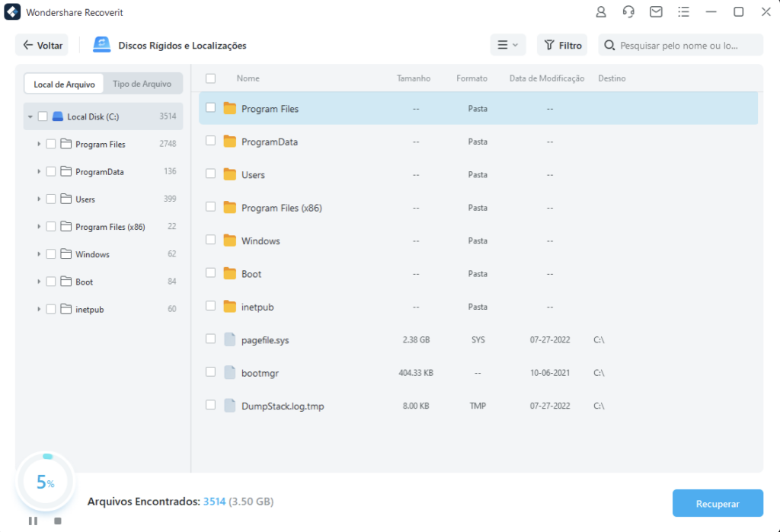Click the search field for file names

[686, 46]
